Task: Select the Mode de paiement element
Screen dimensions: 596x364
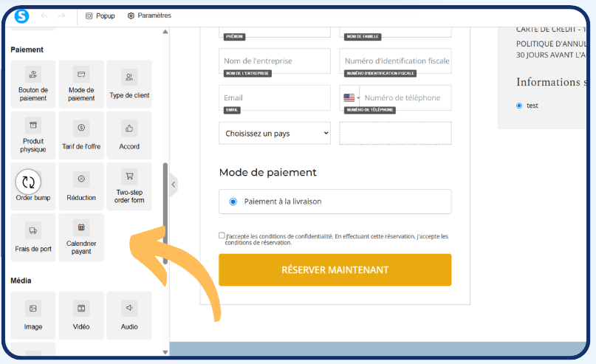Action: pyautogui.click(x=81, y=84)
